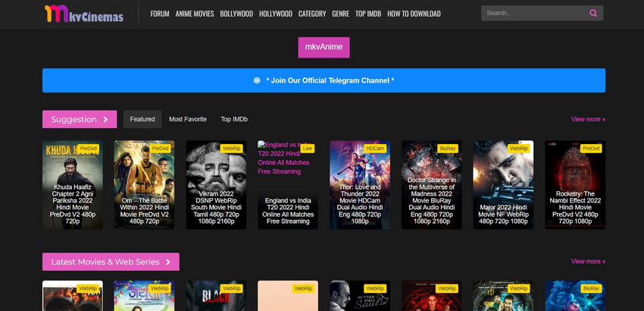This screenshot has height=311, width=644.
Task: Open the Genre menu
Action: (340, 14)
